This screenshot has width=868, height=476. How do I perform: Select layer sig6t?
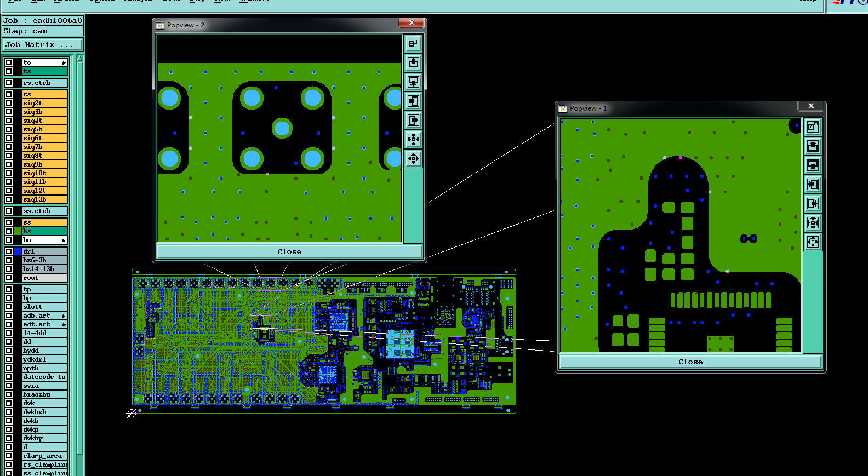tap(44, 138)
